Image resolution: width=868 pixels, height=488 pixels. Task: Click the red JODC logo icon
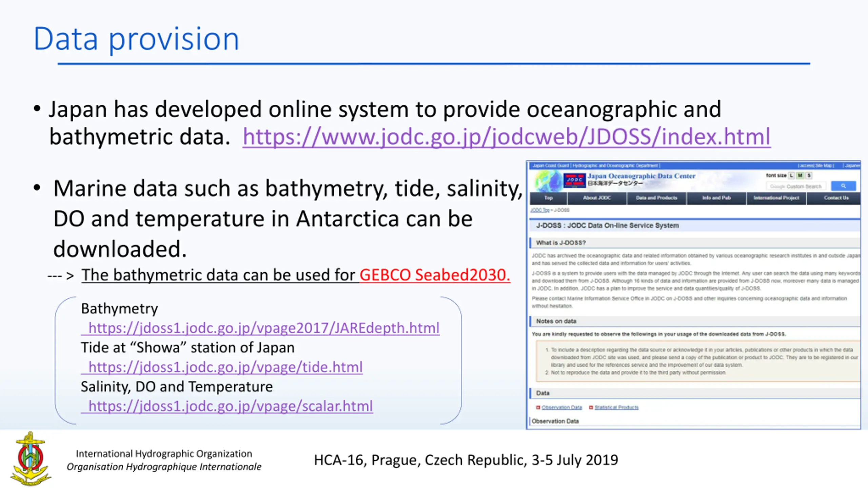pyautogui.click(x=574, y=180)
